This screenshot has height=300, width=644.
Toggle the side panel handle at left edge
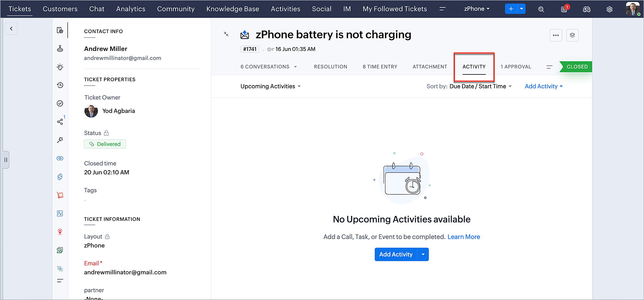(6, 160)
